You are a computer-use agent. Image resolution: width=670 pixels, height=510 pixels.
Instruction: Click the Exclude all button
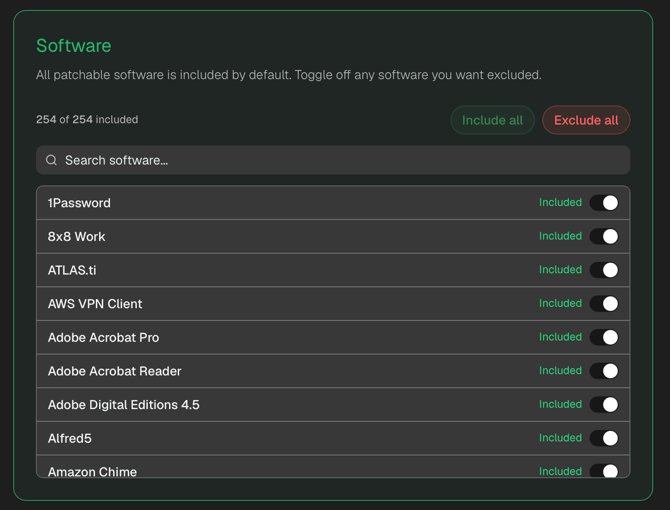(x=586, y=120)
